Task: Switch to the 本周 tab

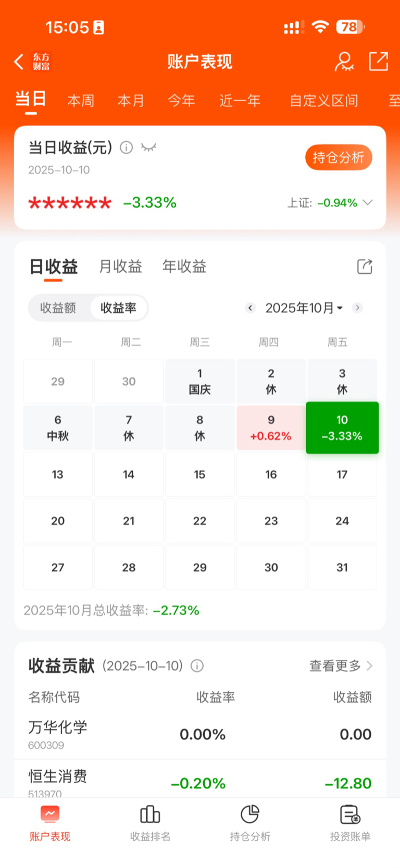Action: point(81,100)
